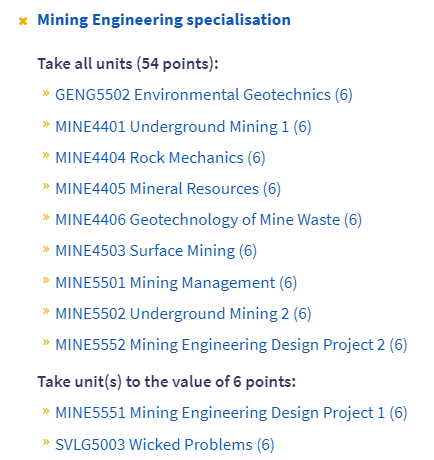Viewport: 434px width, 460px height.
Task: Click the yellow cross icon beside specialisation heading
Action: pos(23,21)
